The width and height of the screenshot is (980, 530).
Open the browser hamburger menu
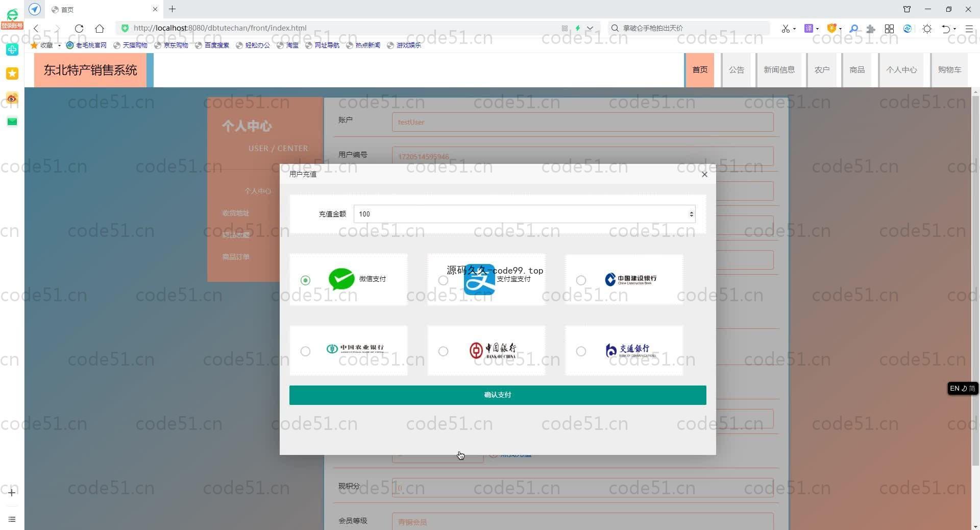(x=969, y=29)
